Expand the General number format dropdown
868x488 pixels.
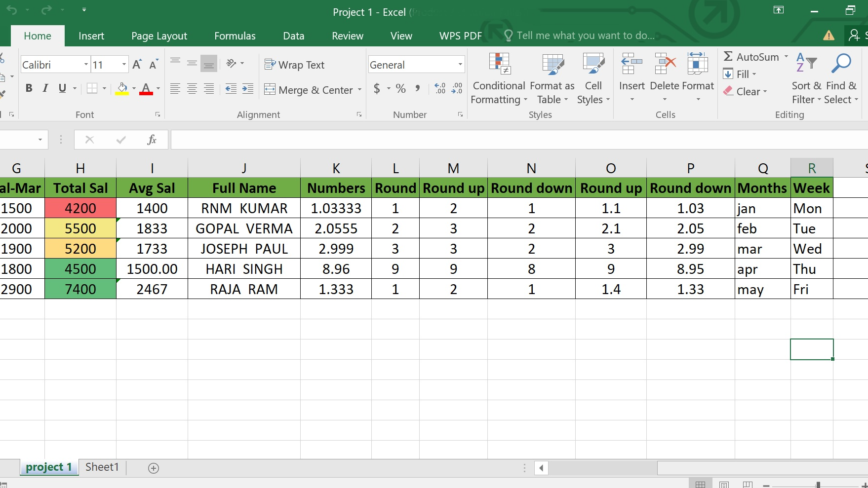coord(460,65)
